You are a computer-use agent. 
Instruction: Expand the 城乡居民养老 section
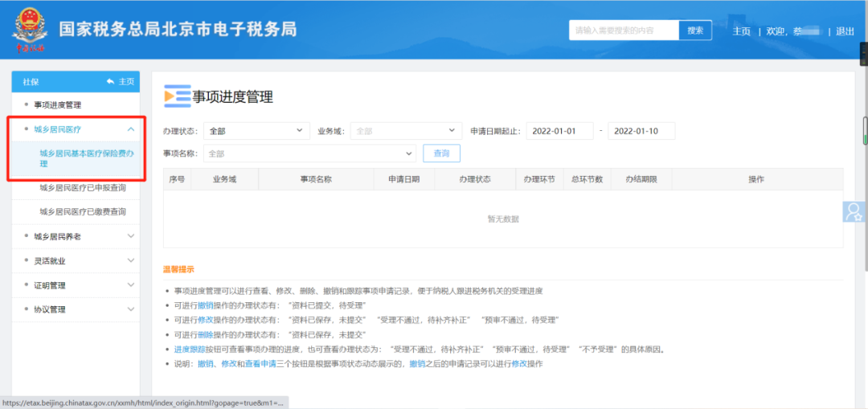click(x=76, y=236)
